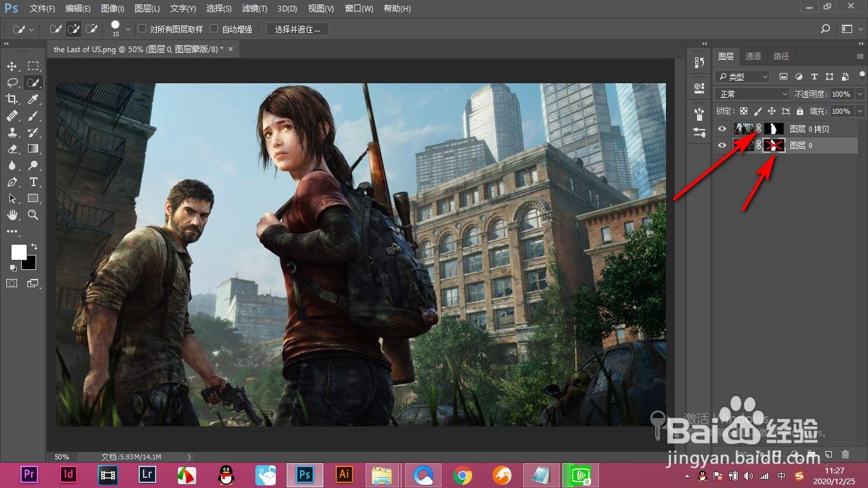Select the History Brush tool
868x488 pixels.
pos(33,132)
